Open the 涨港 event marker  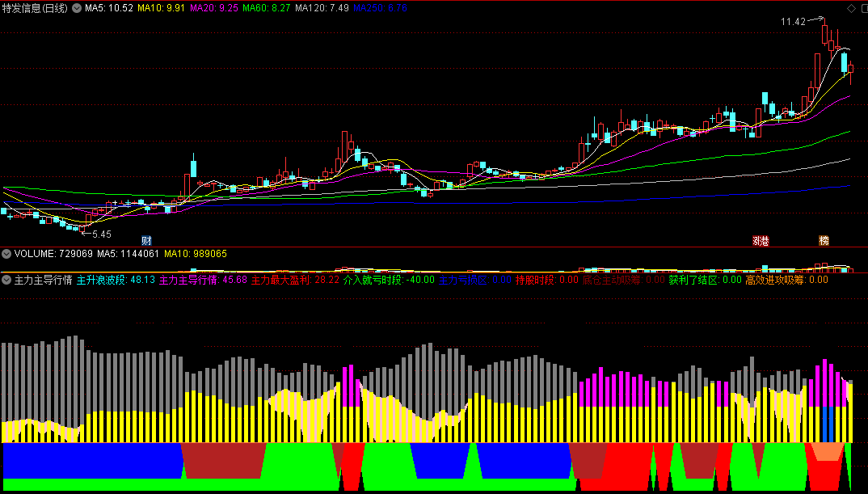tap(761, 240)
